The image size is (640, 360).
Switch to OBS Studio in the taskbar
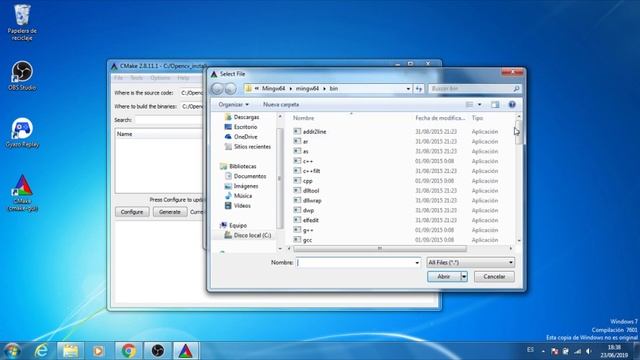pos(158,351)
